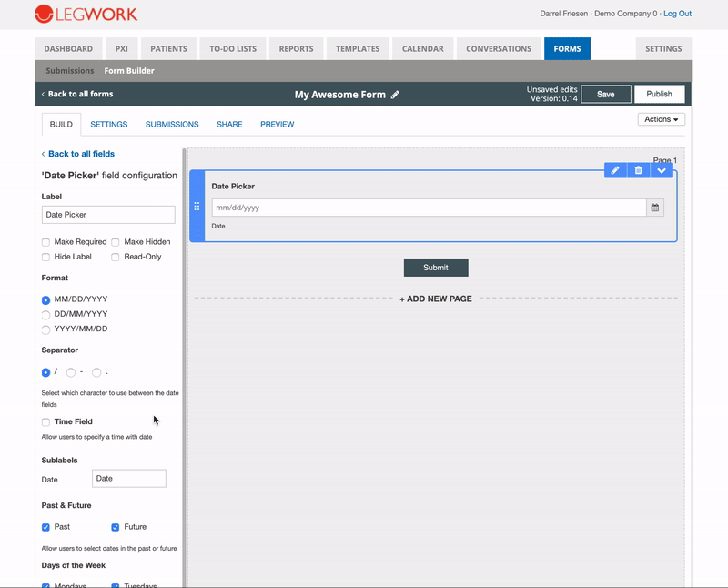Click the mm/dd/yyyy date input
Viewport: 728px width, 588px height.
429,208
